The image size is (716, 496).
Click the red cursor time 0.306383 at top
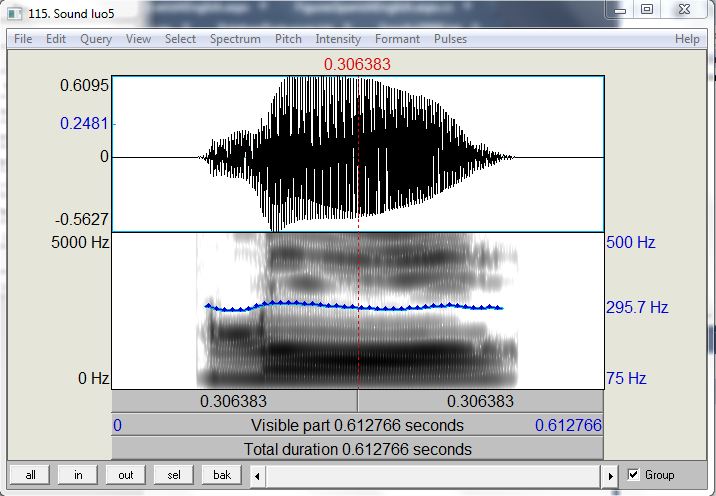click(x=357, y=64)
